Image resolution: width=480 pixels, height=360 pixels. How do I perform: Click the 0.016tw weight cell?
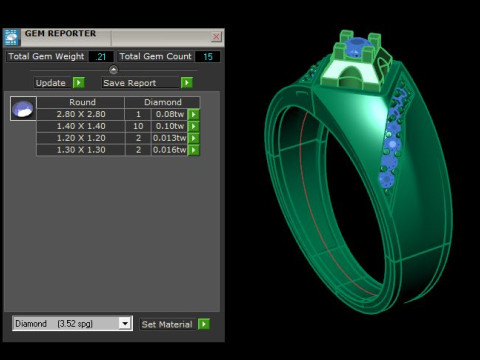pos(170,150)
